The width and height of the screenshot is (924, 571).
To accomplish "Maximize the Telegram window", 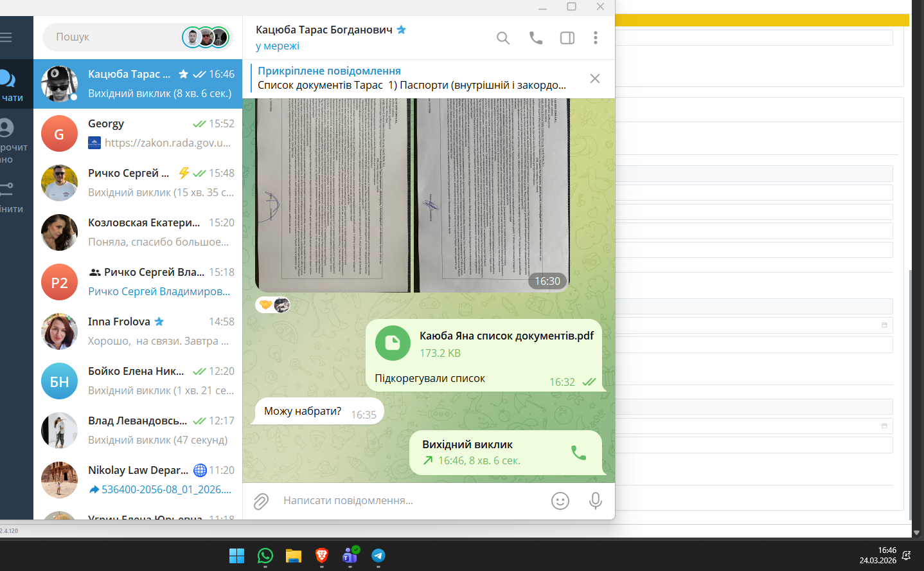I will coord(571,7).
